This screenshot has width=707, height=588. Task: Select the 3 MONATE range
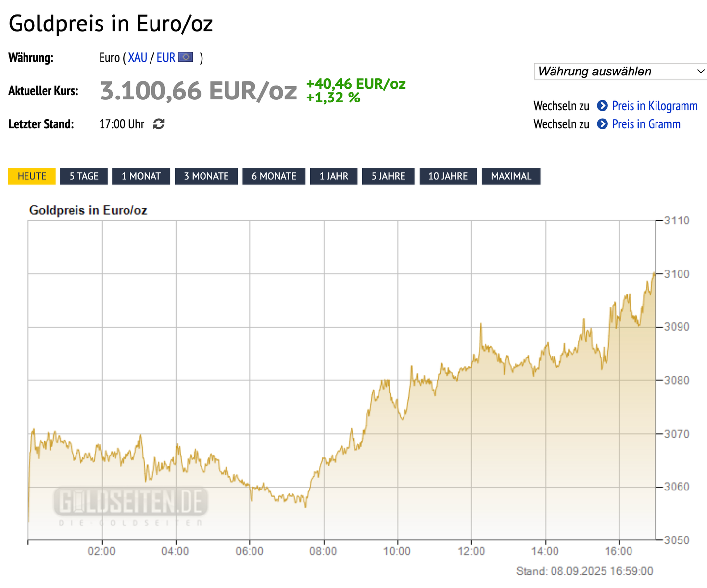point(206,176)
